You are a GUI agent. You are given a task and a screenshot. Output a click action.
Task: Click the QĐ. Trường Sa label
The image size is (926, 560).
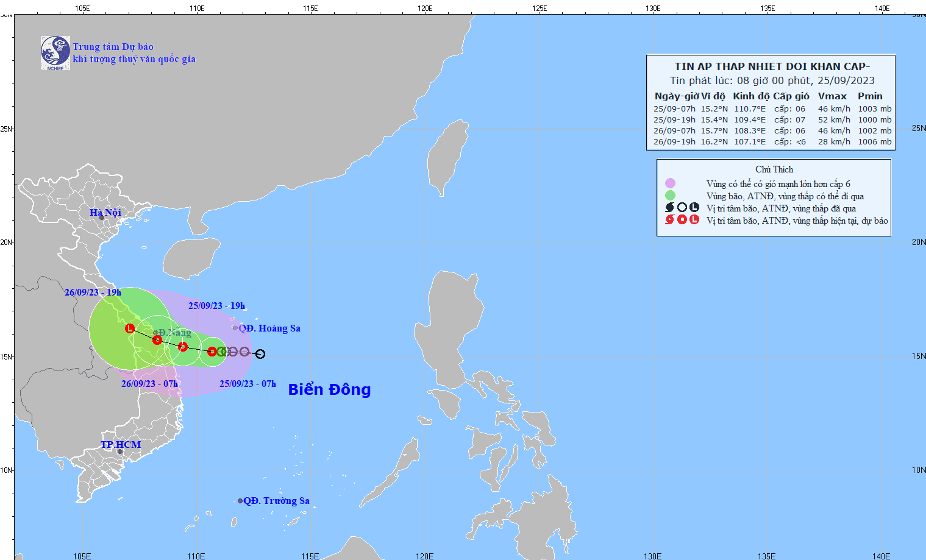(x=276, y=501)
